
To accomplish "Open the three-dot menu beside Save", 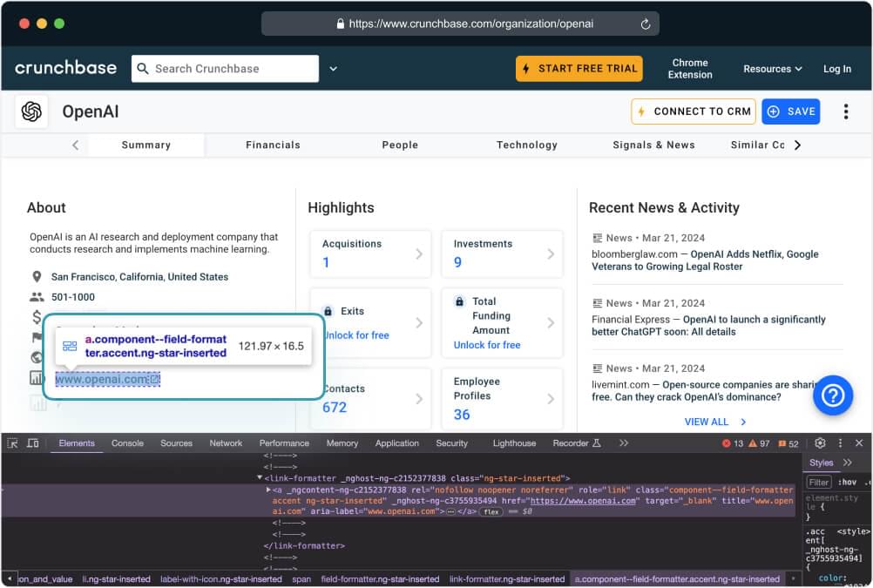I will (845, 112).
